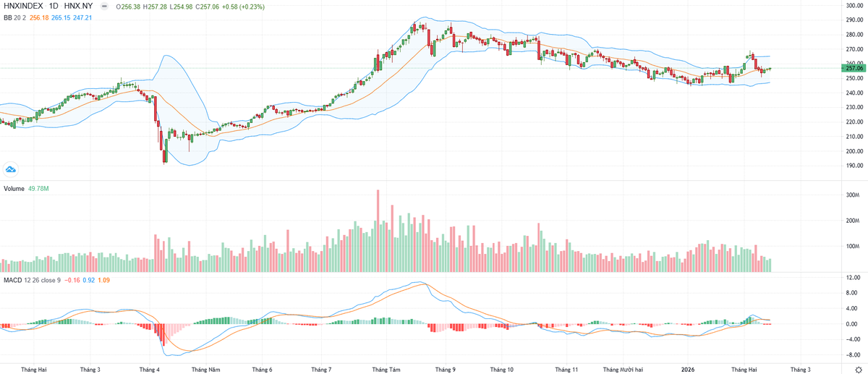Expand the MACD 12 26 close 9 legend
Image resolution: width=868 pixels, height=374 pixels.
coord(32,280)
